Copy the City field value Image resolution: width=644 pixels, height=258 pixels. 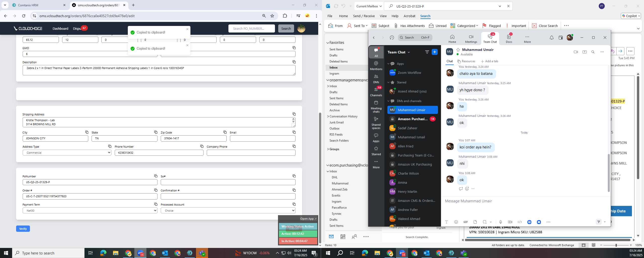87,132
